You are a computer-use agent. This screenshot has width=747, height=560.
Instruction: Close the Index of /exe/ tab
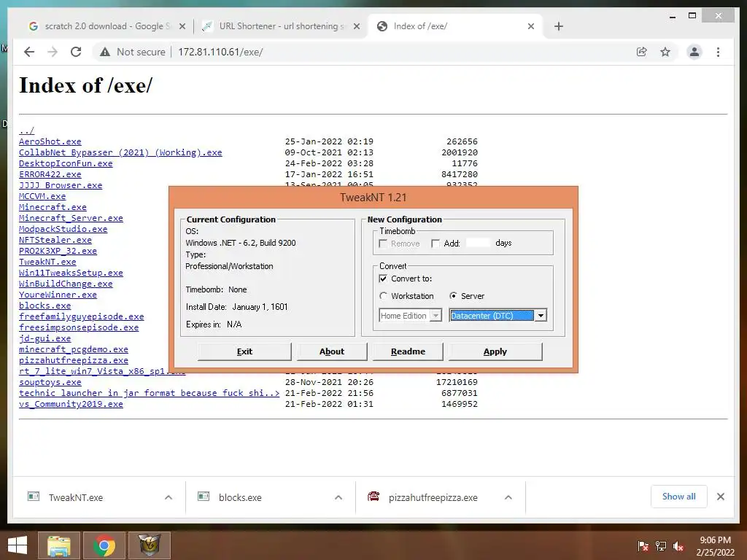click(x=531, y=27)
